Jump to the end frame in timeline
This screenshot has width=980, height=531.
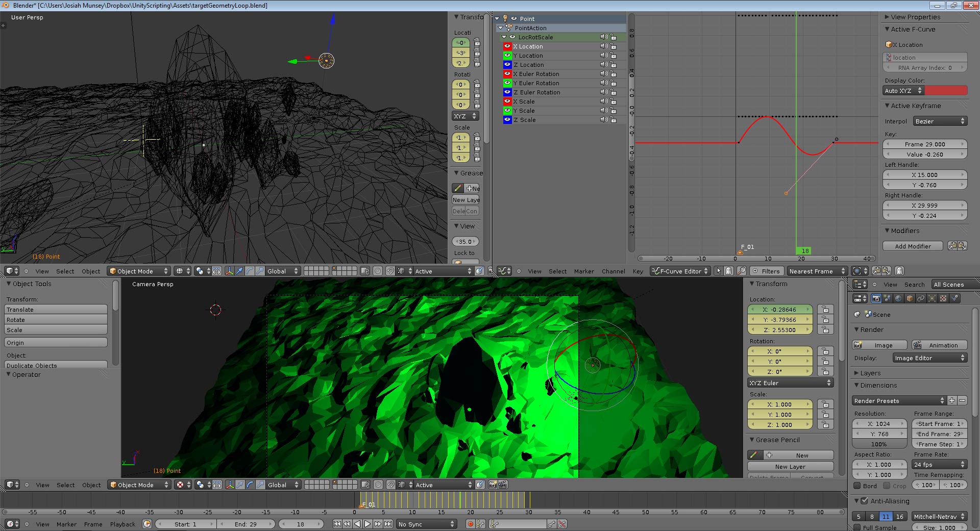coord(388,524)
